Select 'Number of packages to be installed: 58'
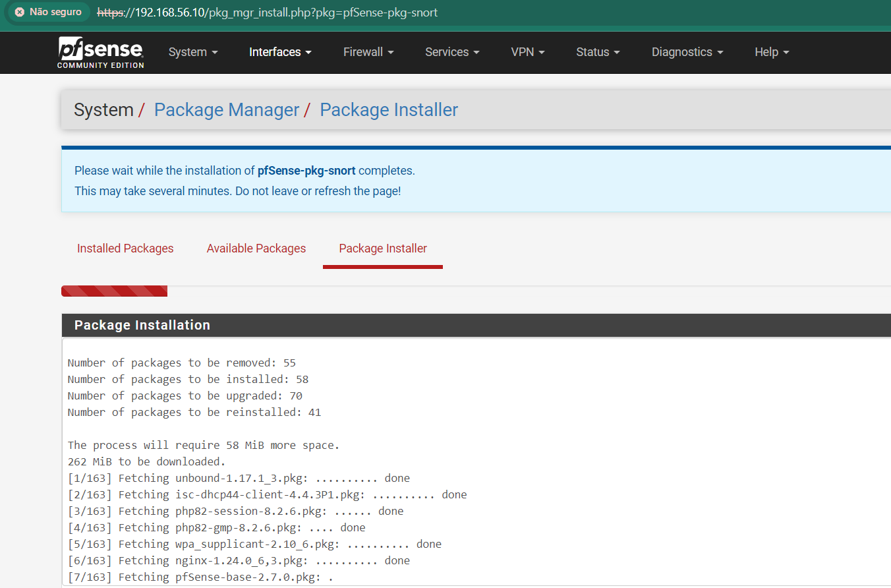The height and width of the screenshot is (588, 891). [x=188, y=380]
